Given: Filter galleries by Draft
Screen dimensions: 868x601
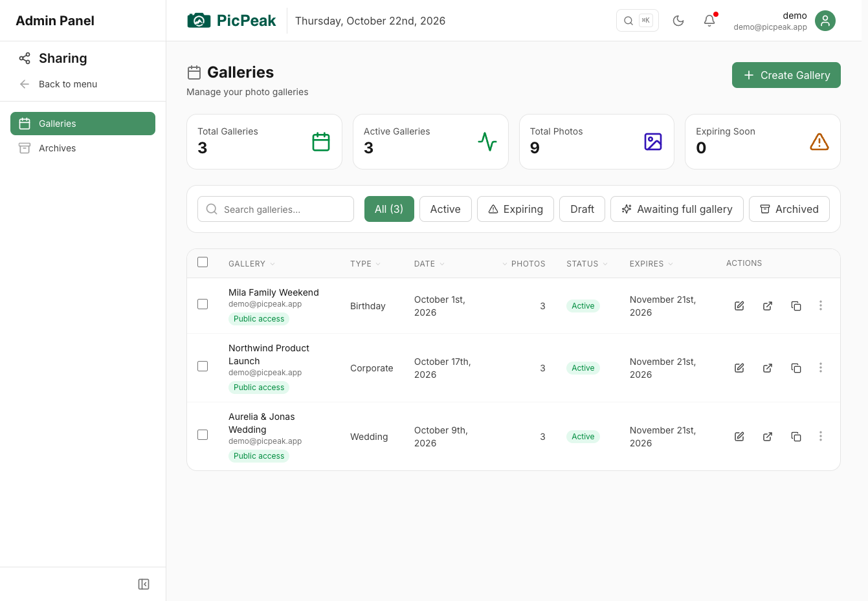Looking at the screenshot, I should coord(582,209).
